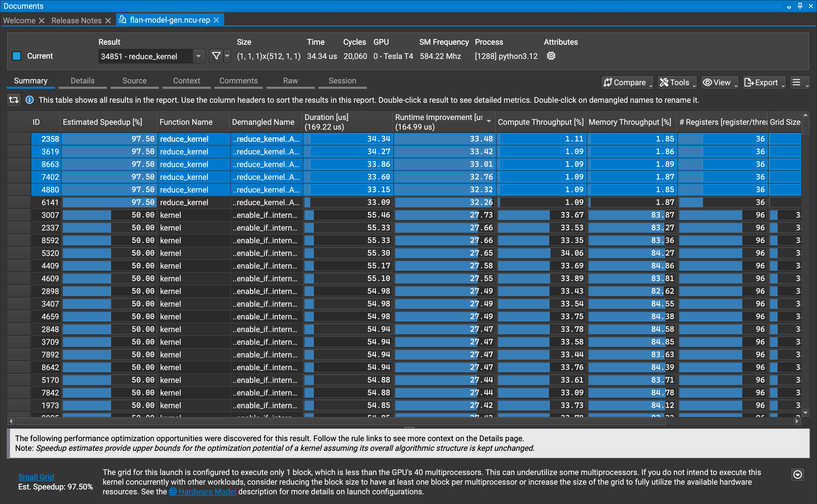Image resolution: width=817 pixels, height=504 pixels.
Task: Open the Welcome document tab
Action: 19,20
